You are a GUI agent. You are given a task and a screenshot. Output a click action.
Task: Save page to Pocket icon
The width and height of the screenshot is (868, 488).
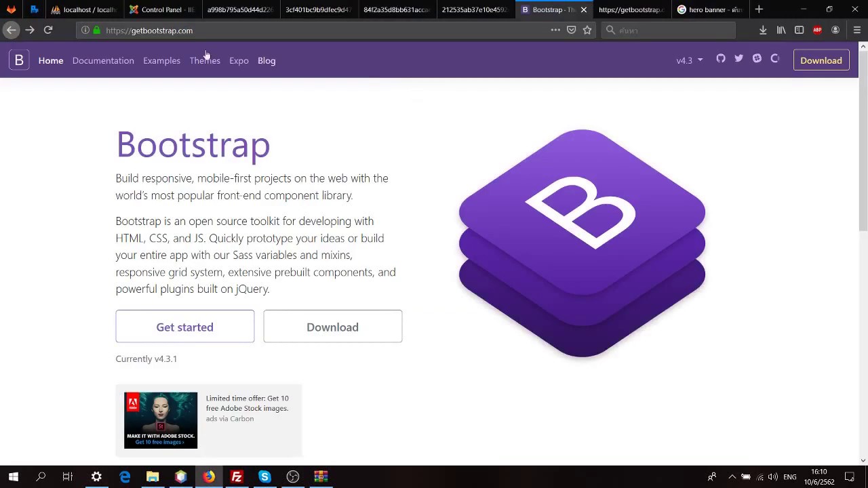click(x=571, y=30)
